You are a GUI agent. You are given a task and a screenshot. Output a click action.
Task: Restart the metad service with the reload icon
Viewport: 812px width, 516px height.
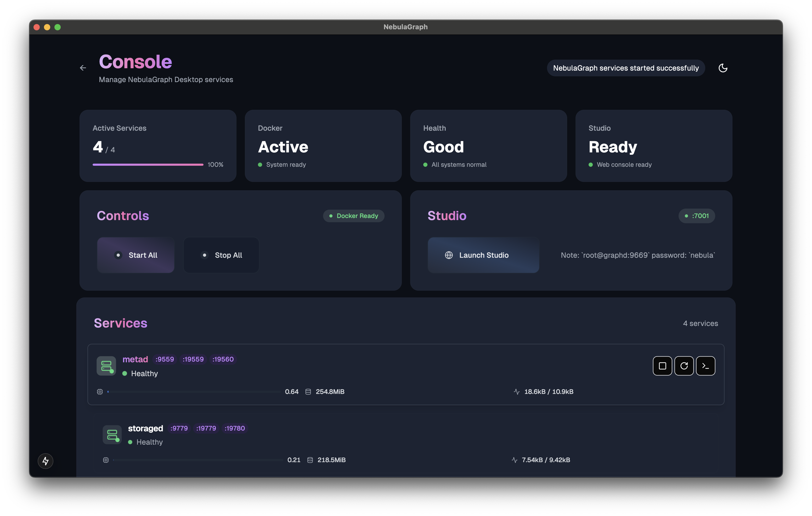click(x=684, y=366)
